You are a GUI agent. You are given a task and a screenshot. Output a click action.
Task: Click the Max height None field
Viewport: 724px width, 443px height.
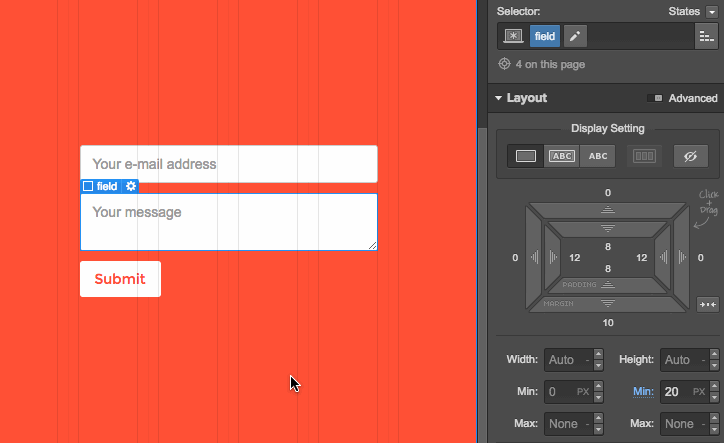click(684, 424)
